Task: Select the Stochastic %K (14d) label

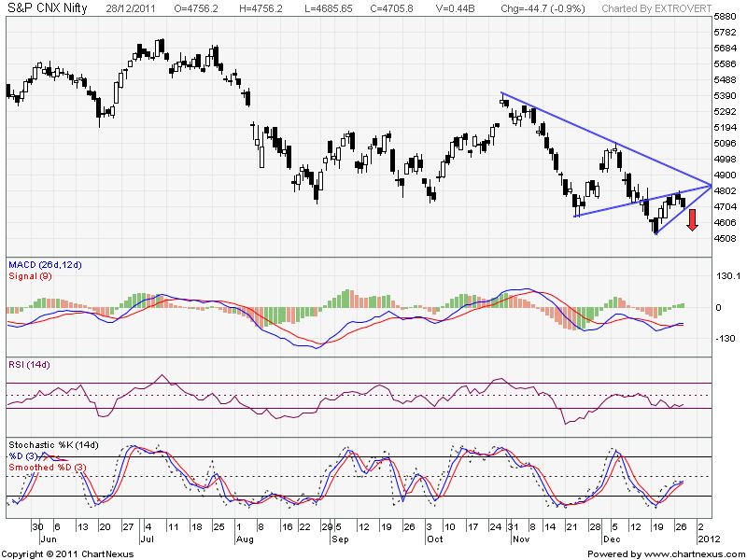Action: point(53,444)
